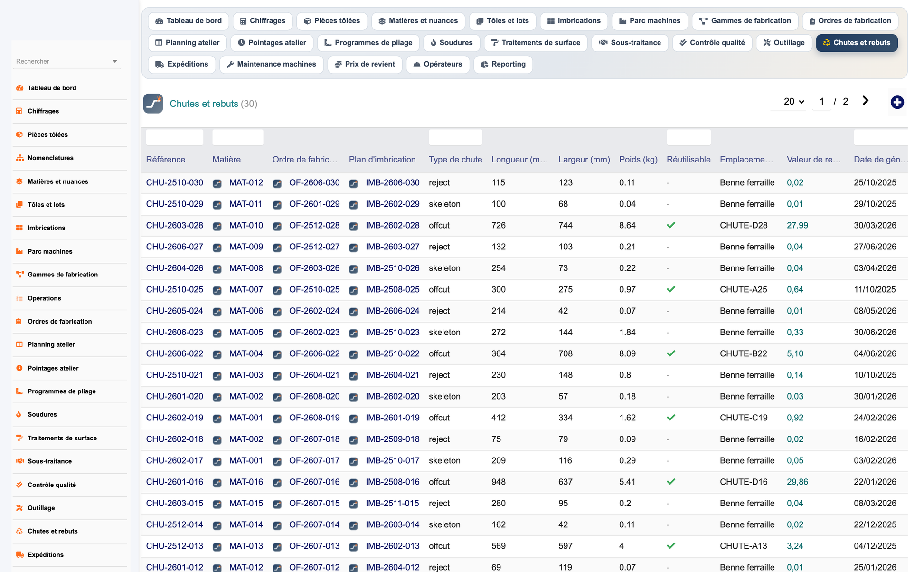The height and width of the screenshot is (572, 924).
Task: Open record icon beside OF-2510-025
Action: (277, 290)
